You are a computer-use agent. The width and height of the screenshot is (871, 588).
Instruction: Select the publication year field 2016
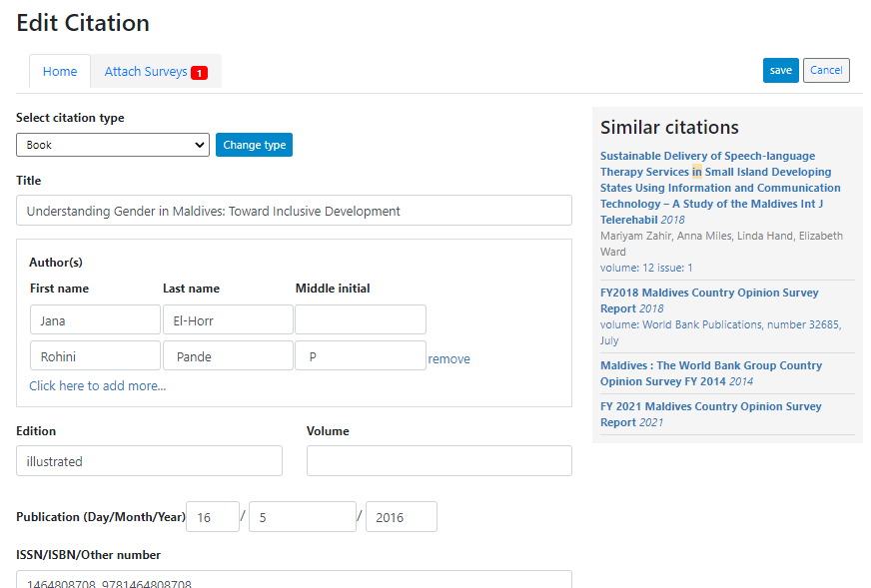402,517
